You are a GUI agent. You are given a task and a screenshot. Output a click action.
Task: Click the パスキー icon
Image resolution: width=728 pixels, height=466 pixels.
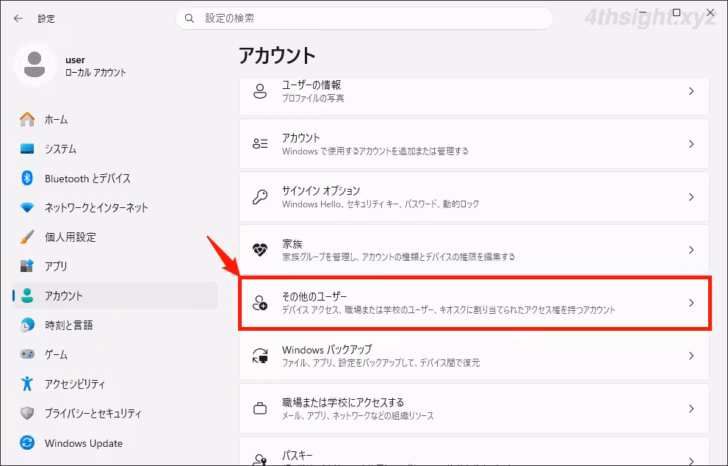pos(260,460)
